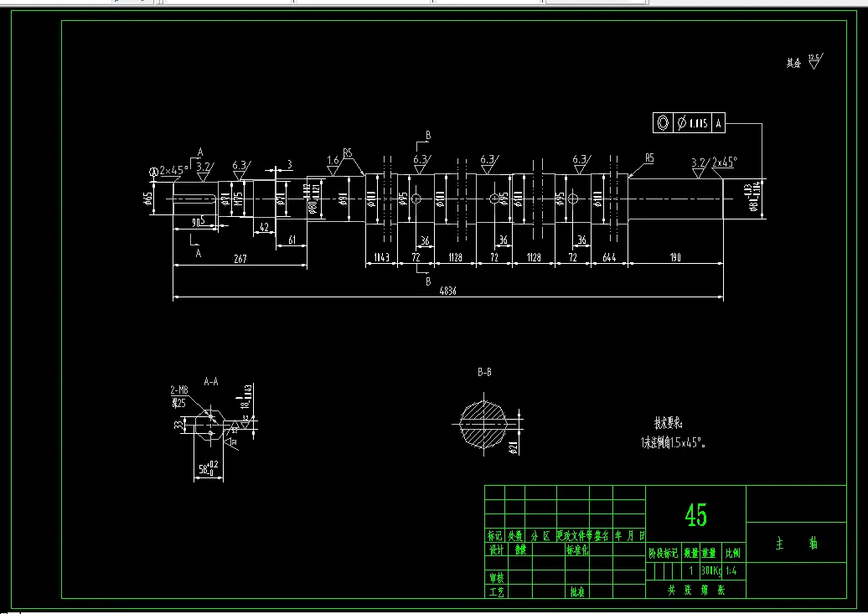Select the ø21 dimension in section B-B
868x614 pixels.
[513, 447]
